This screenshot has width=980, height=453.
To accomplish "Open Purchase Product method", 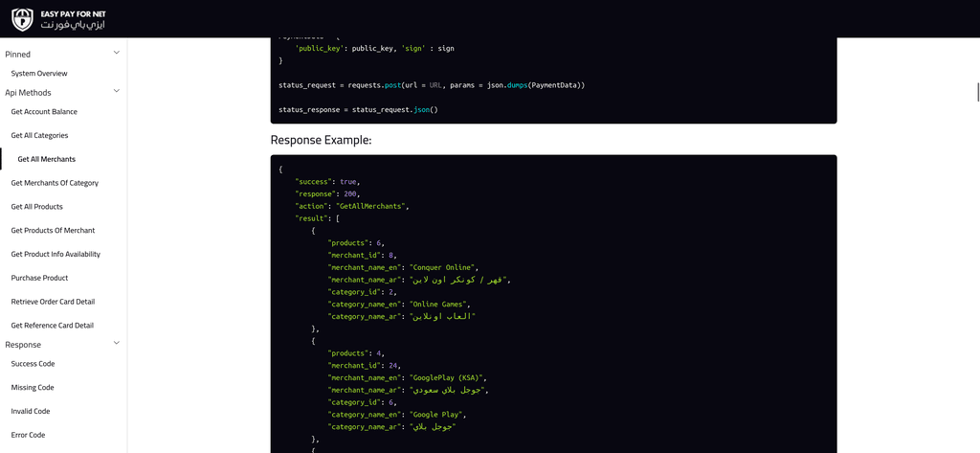I will point(39,279).
